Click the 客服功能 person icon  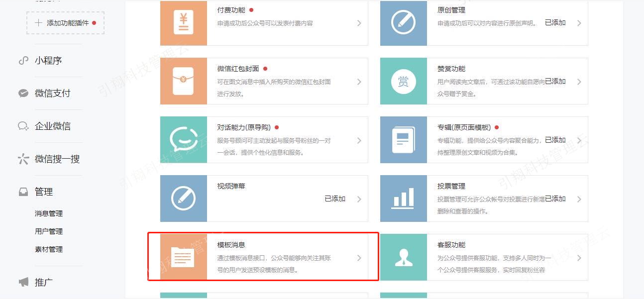click(x=404, y=257)
